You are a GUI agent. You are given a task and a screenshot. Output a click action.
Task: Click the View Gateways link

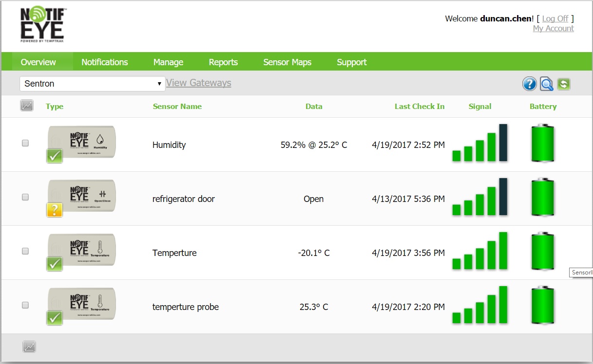click(x=198, y=83)
